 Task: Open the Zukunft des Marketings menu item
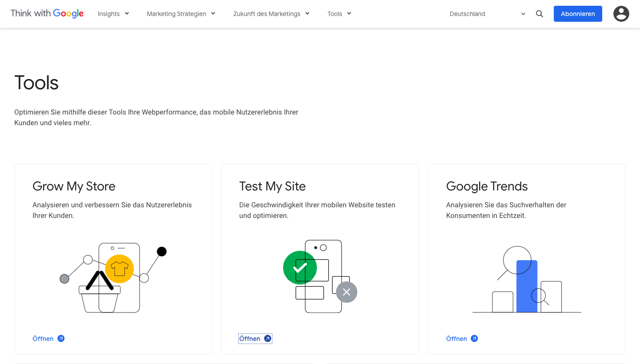coord(267,14)
